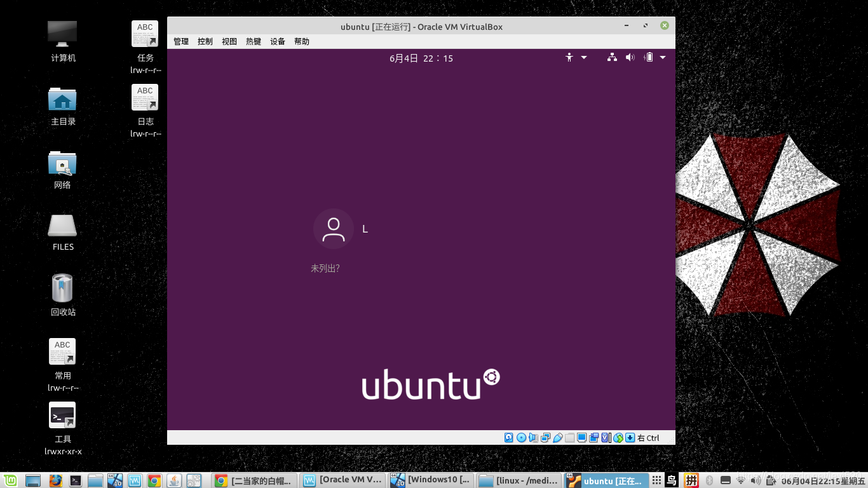The width and height of the screenshot is (868, 488).
Task: Launch Chrome from the panel launcher
Action: click(x=154, y=480)
